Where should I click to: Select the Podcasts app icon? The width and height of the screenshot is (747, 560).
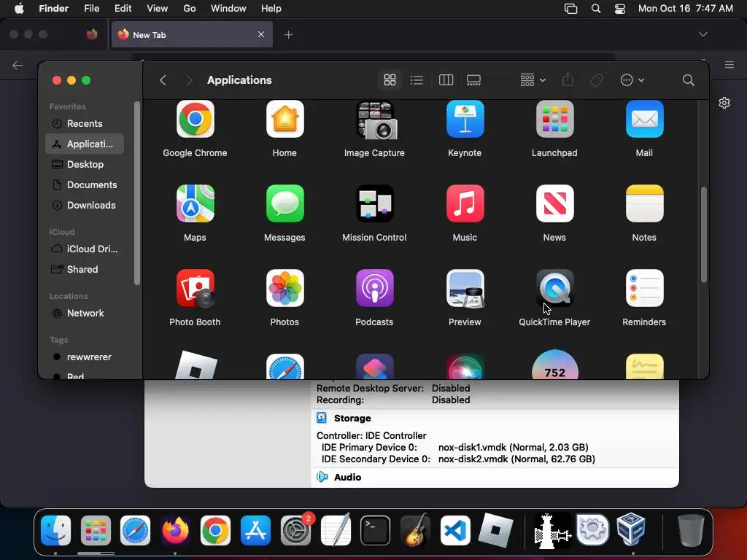pos(375,289)
